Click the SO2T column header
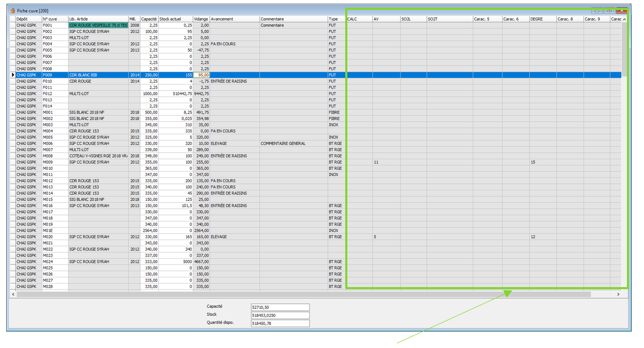The height and width of the screenshot is (348, 644). click(x=449, y=19)
